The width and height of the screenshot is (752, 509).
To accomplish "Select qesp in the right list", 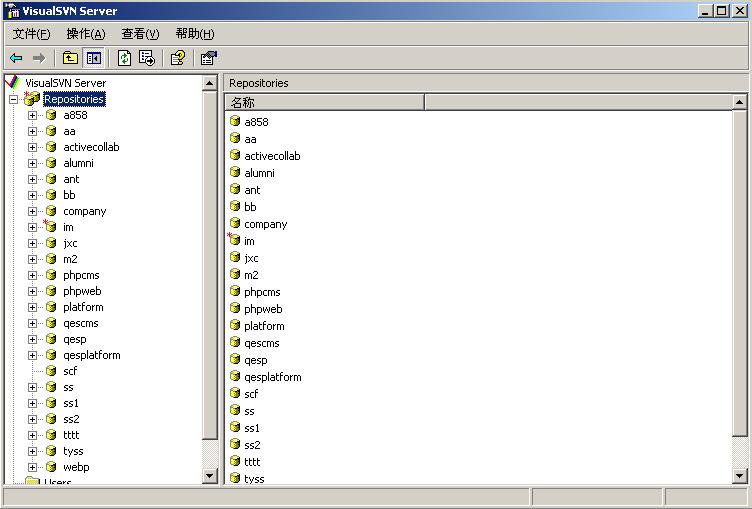I will point(256,360).
